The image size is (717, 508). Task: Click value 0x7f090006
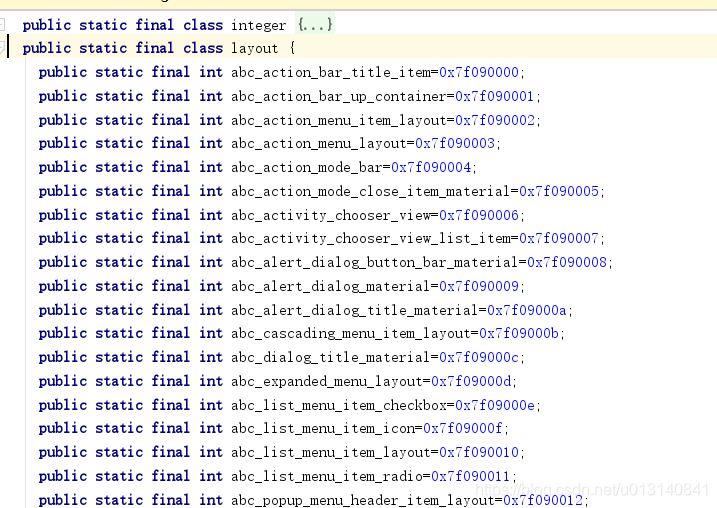[x=479, y=215]
